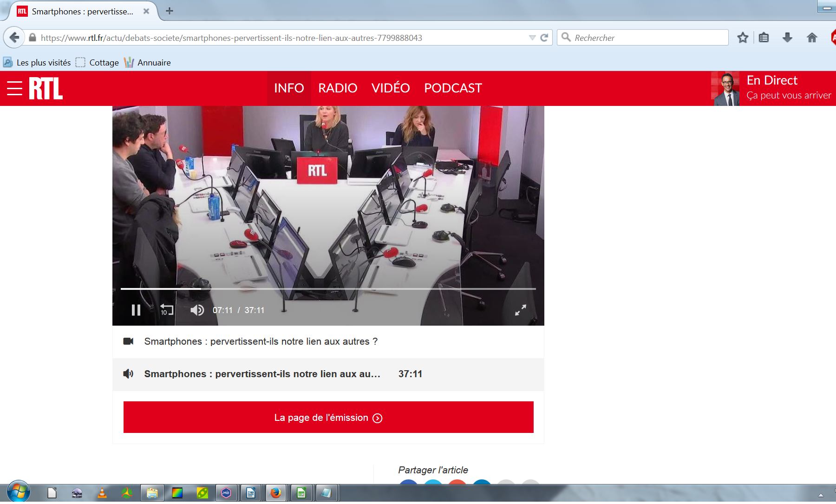
Task: Mute the video player volume
Action: [197, 310]
